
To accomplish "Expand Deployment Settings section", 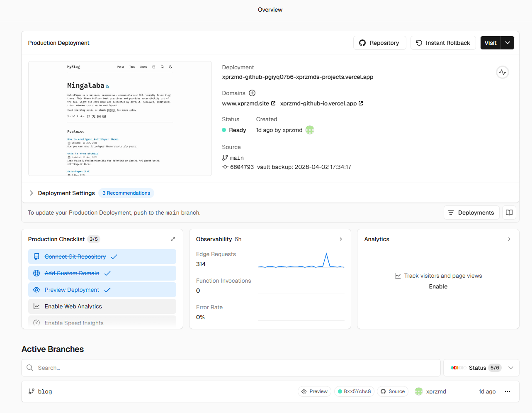I will 62,193.
